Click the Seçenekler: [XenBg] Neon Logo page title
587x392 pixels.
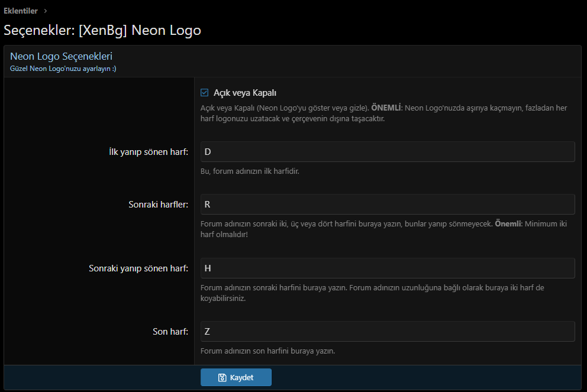pos(102,30)
